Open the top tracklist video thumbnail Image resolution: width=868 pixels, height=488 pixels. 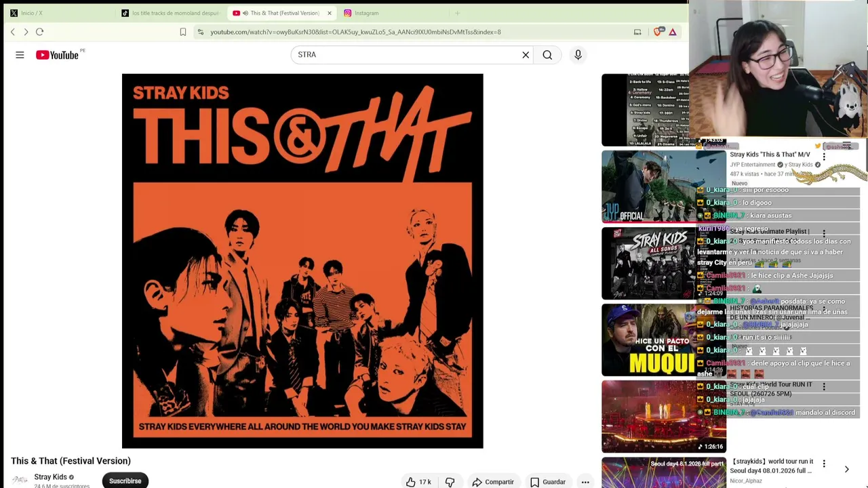645,110
